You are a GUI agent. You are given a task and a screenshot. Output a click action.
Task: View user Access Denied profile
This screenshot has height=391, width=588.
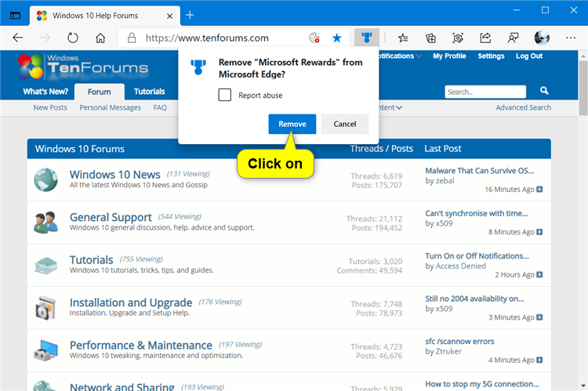pyautogui.click(x=460, y=266)
